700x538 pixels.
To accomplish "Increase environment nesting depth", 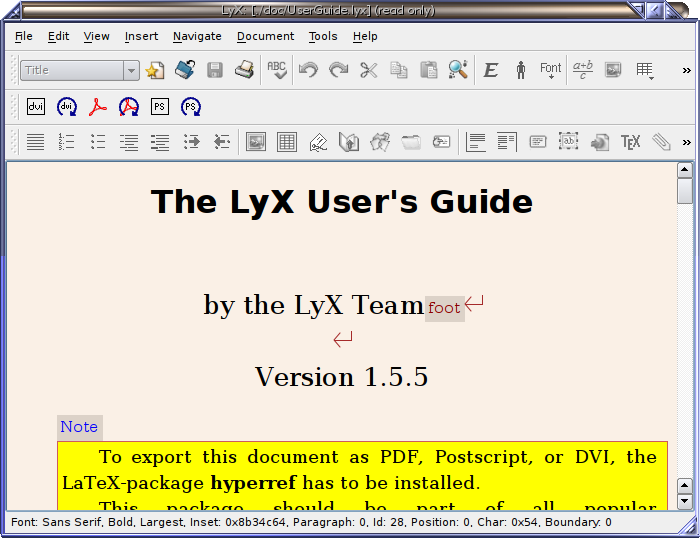I will click(191, 142).
